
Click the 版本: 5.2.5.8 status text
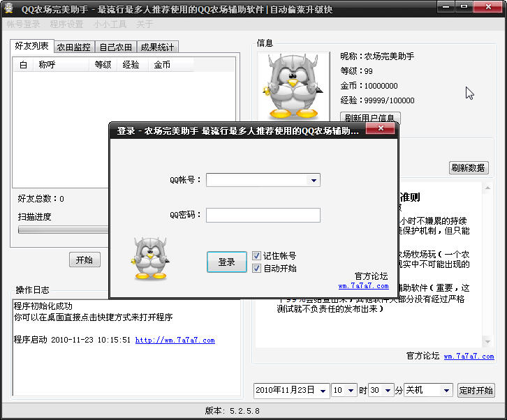[x=232, y=411]
